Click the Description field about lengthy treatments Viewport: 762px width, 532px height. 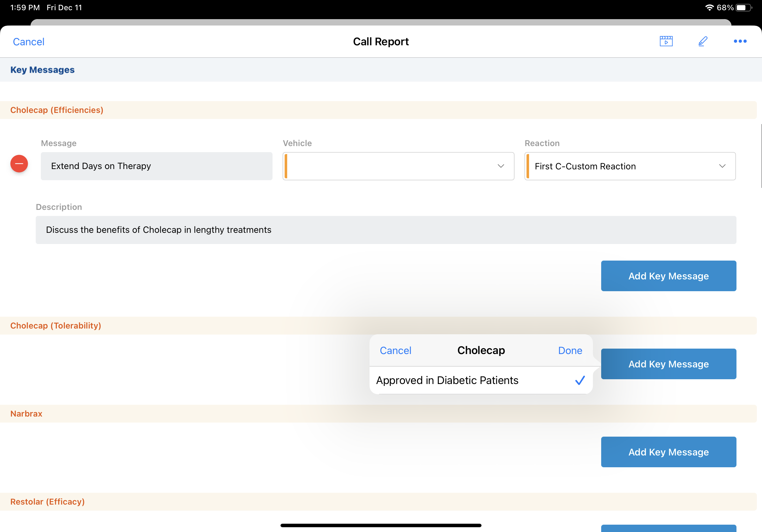386,230
